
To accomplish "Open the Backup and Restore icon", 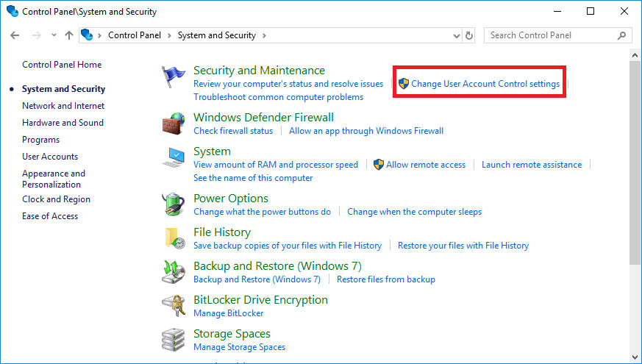I will [174, 272].
